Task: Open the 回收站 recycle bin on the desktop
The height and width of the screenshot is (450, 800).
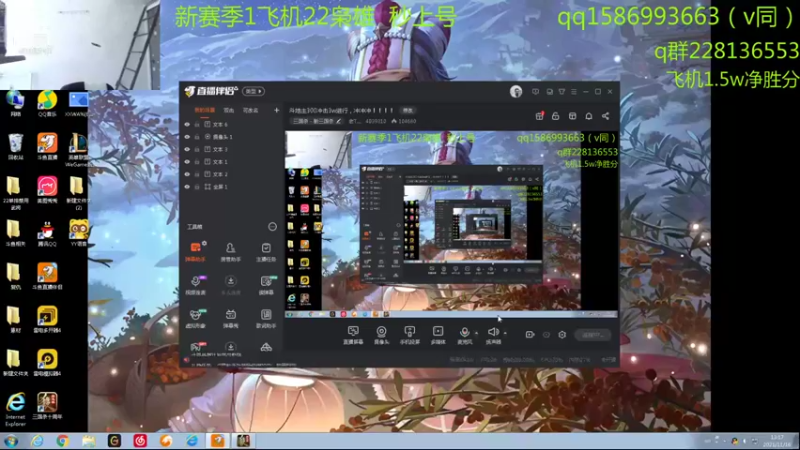Action: tap(16, 147)
